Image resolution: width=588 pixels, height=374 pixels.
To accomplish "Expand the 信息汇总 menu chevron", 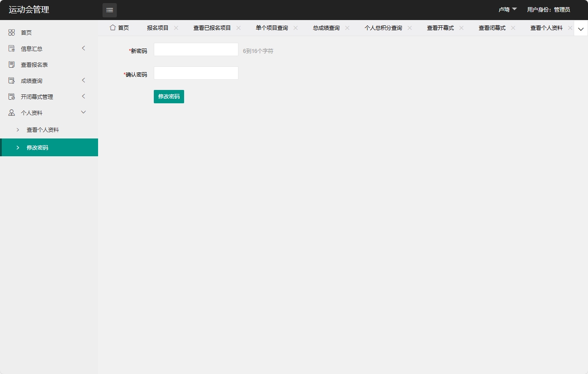I will click(83, 48).
